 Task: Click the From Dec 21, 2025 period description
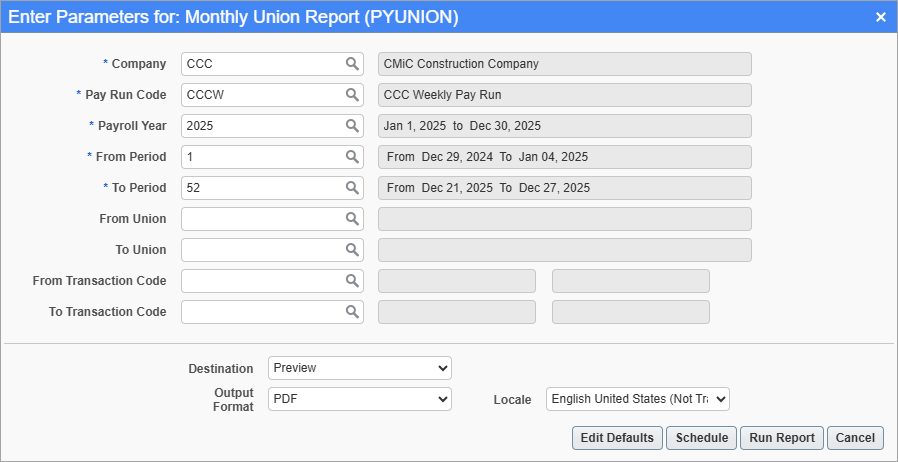coord(565,188)
